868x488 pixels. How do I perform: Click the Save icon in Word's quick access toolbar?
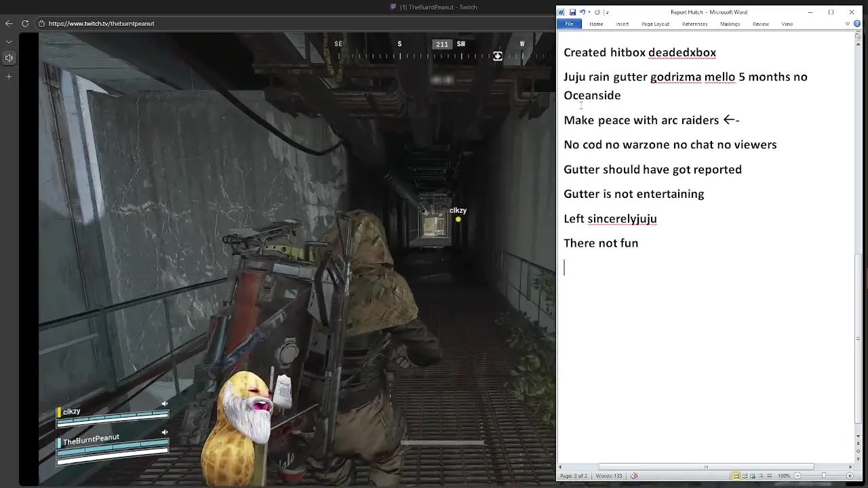pyautogui.click(x=572, y=12)
